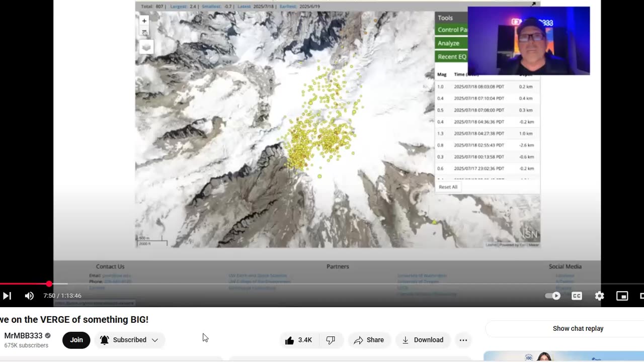Image resolution: width=644 pixels, height=362 pixels.
Task: Click the Join membership button
Action: (76, 340)
